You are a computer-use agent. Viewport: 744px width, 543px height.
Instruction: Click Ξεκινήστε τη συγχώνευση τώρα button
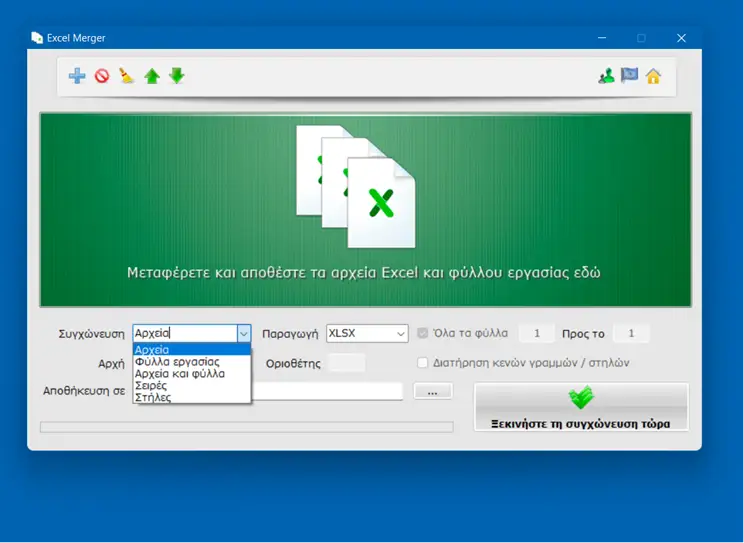coord(581,407)
